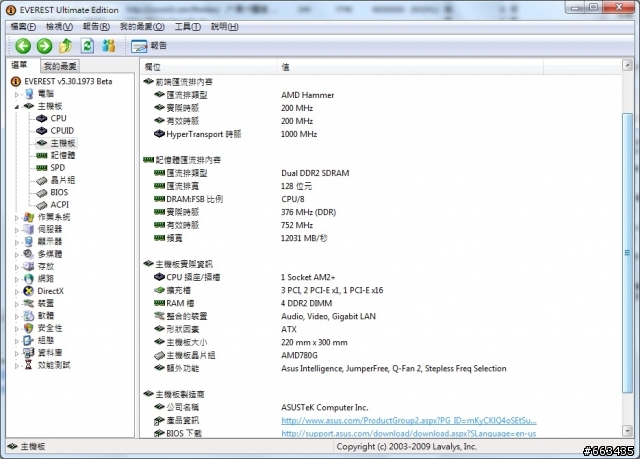Screen dimensions: 640x459
Task: Click the scrollbar down arrow
Action: 627,431
